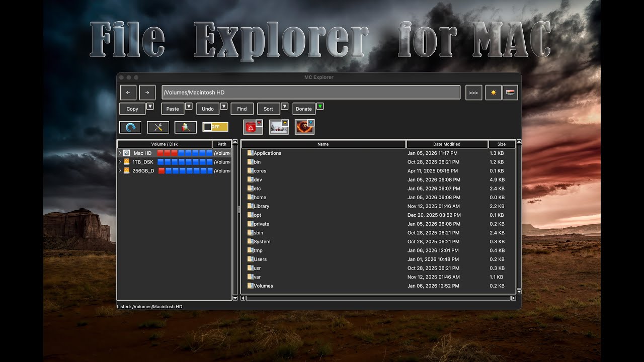Click the file list horizontal scrollbar track

(378, 298)
